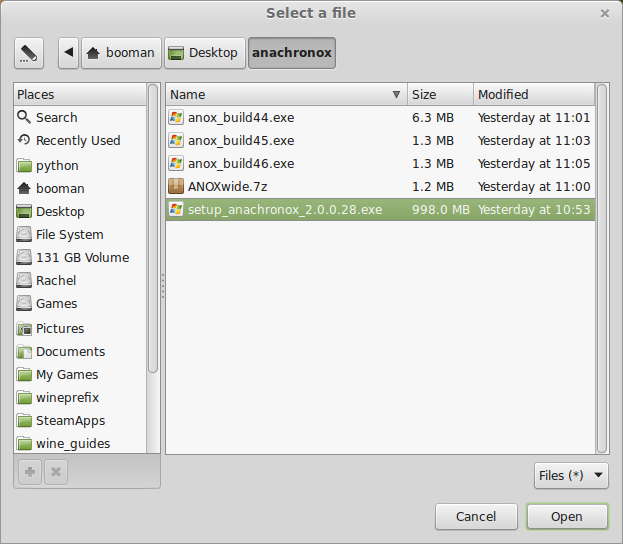Click the anox_build44.exe file icon
The height and width of the screenshot is (544, 623).
[x=176, y=118]
